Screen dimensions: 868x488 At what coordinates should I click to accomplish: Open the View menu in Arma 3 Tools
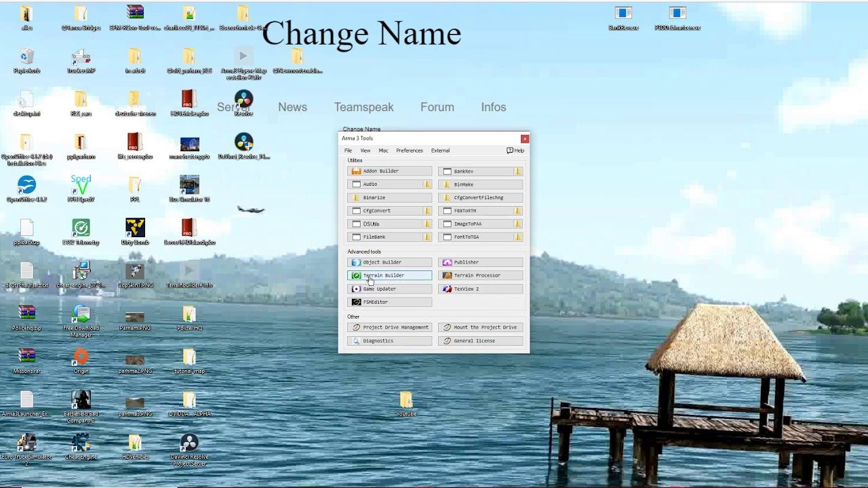366,150
